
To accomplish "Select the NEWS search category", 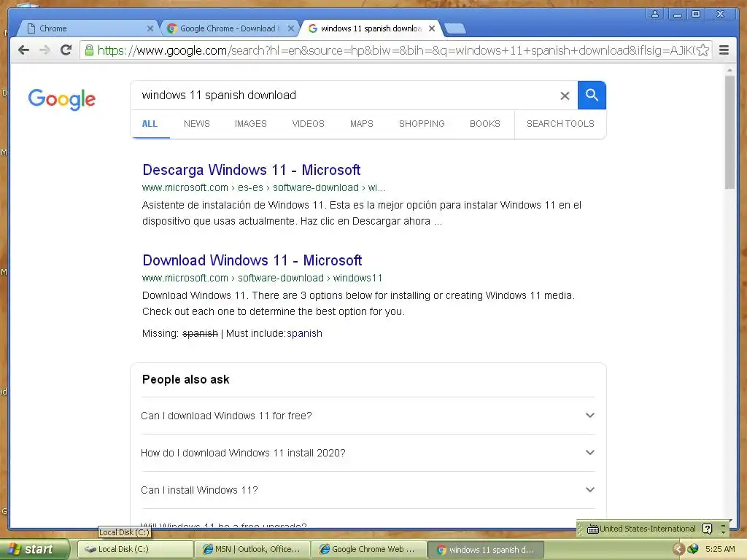I will coord(197,124).
